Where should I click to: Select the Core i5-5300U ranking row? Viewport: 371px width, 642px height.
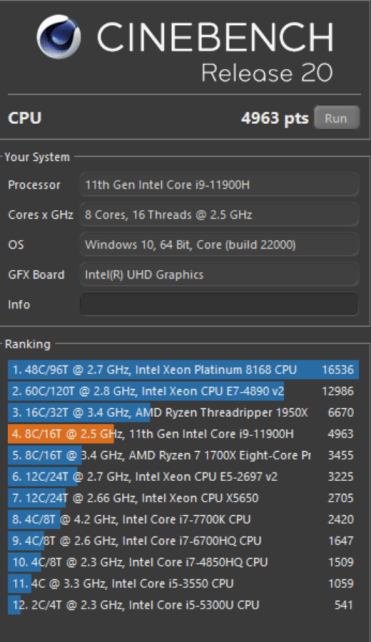pos(183,605)
